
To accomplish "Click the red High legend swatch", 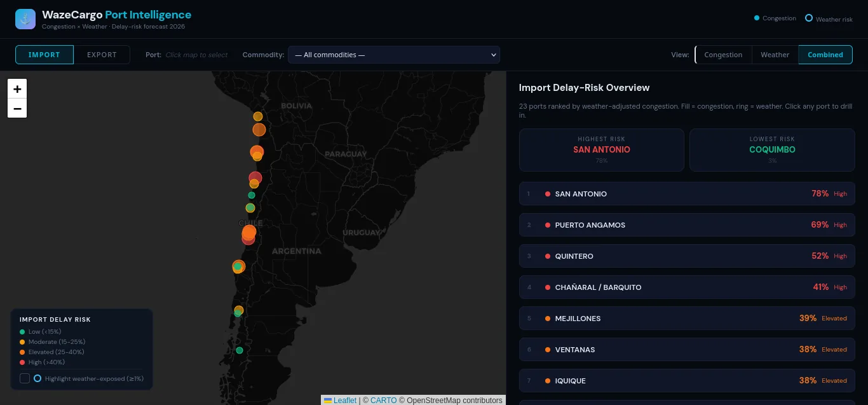I will pyautogui.click(x=22, y=362).
